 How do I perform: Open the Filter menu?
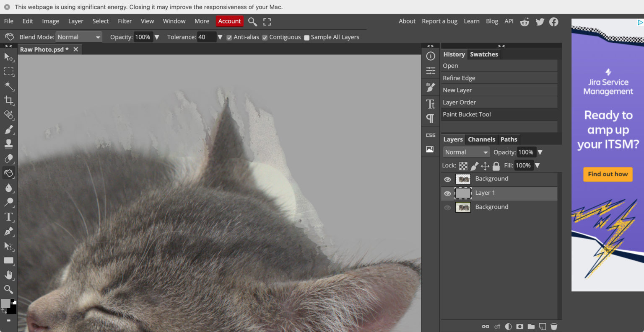125,21
